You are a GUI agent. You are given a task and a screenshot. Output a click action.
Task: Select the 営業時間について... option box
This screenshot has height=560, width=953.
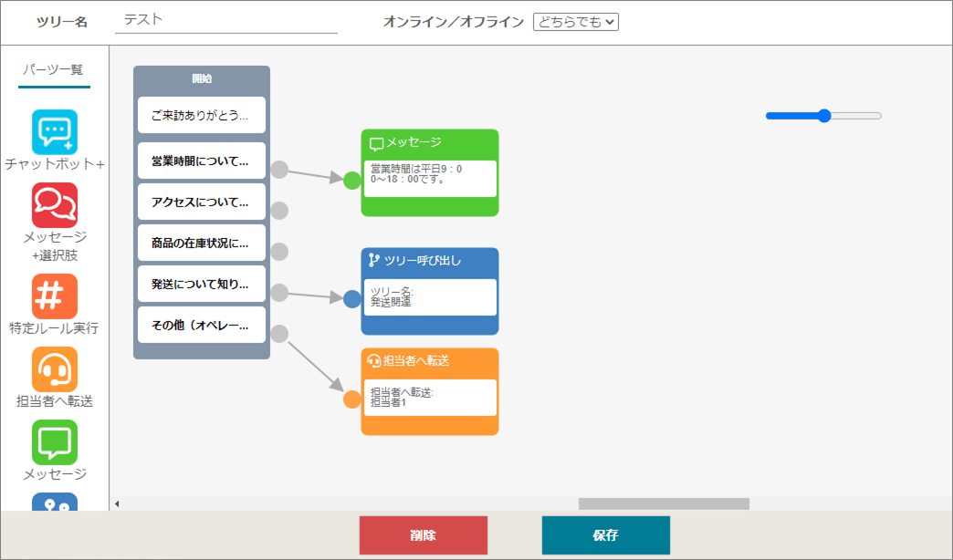(x=202, y=161)
